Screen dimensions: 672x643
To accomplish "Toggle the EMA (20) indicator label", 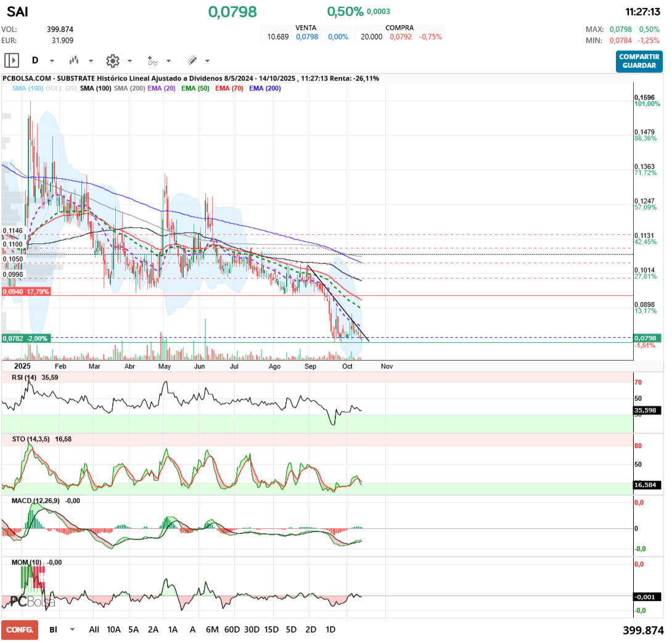I will click(161, 89).
